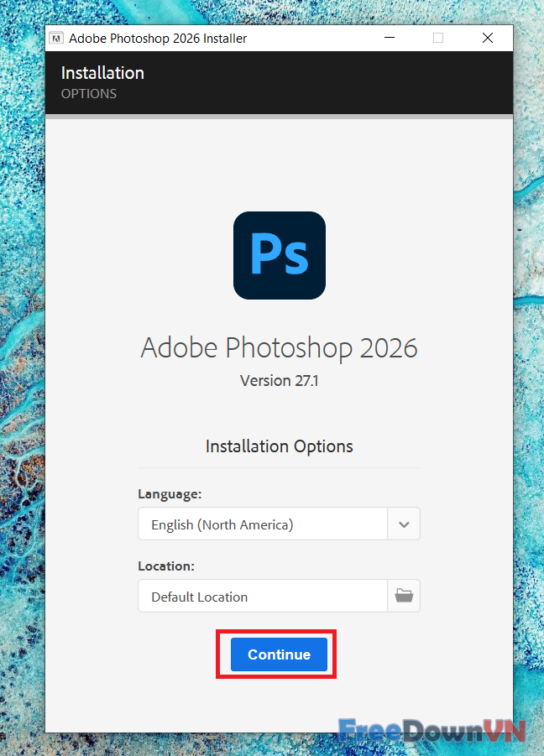Click the installer title bar text
Image resolution: width=544 pixels, height=756 pixels.
point(158,38)
